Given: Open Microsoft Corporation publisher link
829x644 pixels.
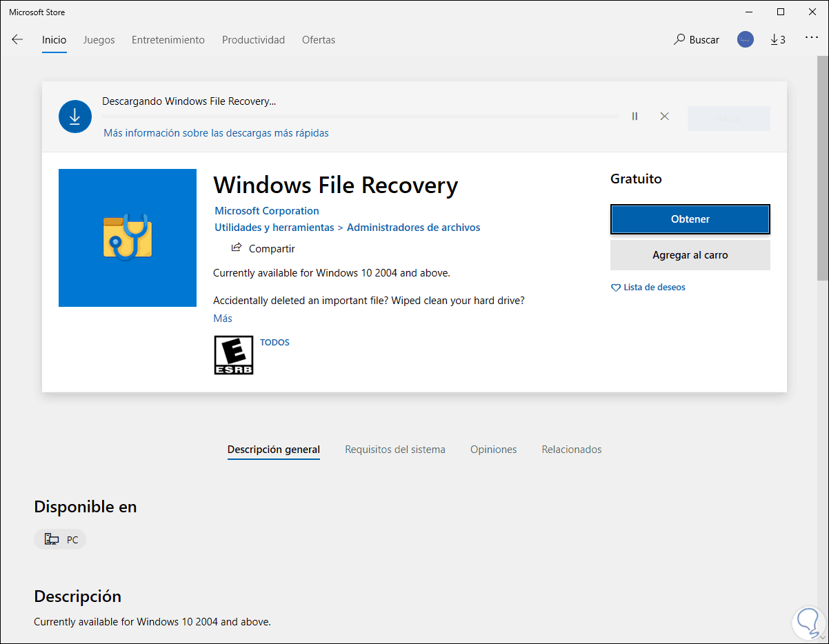Looking at the screenshot, I should click(267, 211).
